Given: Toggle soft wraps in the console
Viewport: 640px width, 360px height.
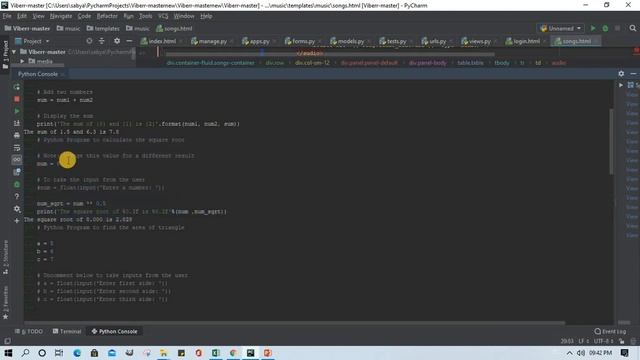Looking at the screenshot, I should point(17,148).
